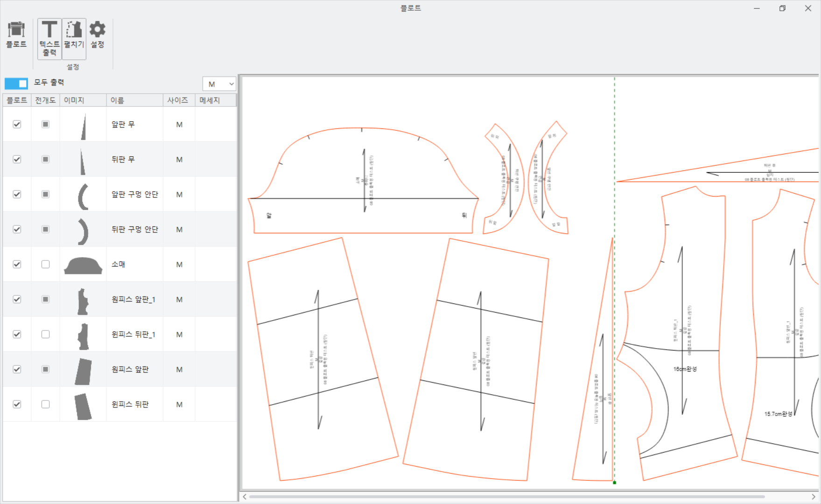The image size is (821, 504).
Task: Select the 뒤판 무 pattern thumbnail
Action: click(x=83, y=161)
